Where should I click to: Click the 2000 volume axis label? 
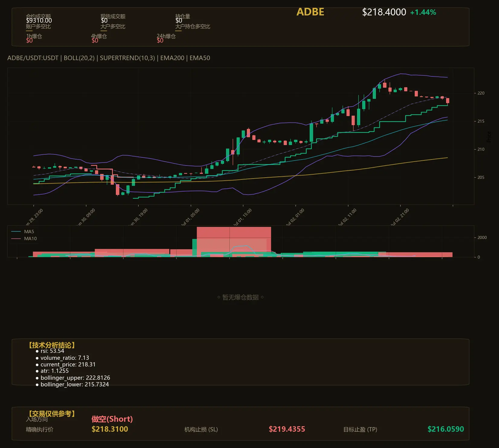click(x=482, y=237)
